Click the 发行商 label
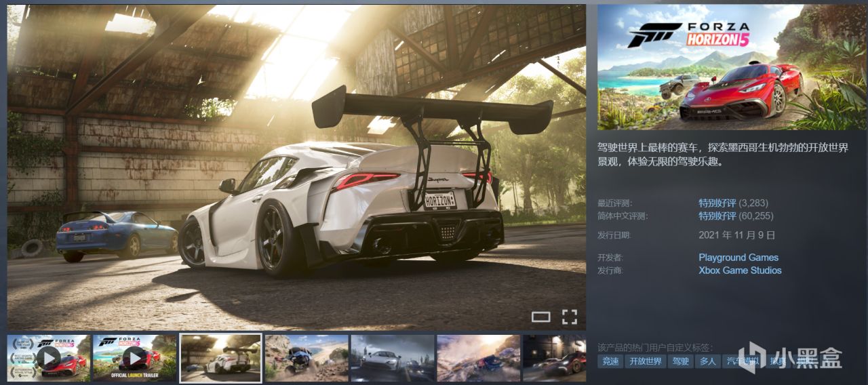Screen dimensions: 868x385 click(610, 271)
